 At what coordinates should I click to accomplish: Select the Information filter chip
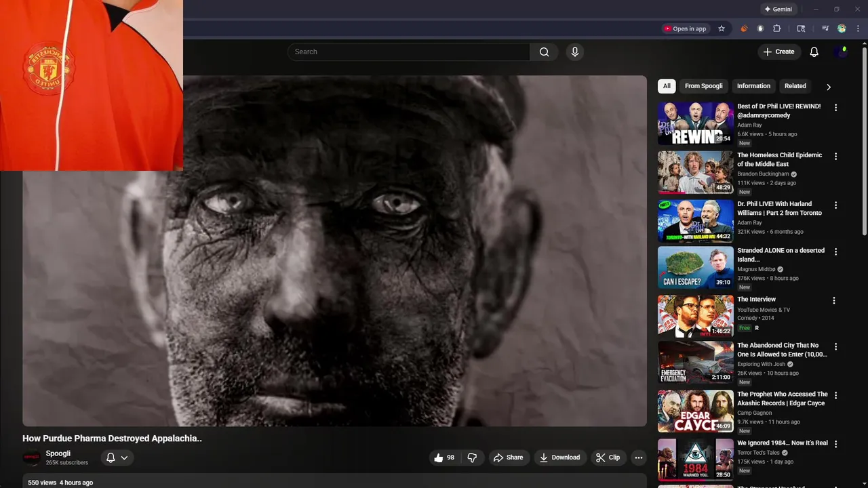coord(753,86)
